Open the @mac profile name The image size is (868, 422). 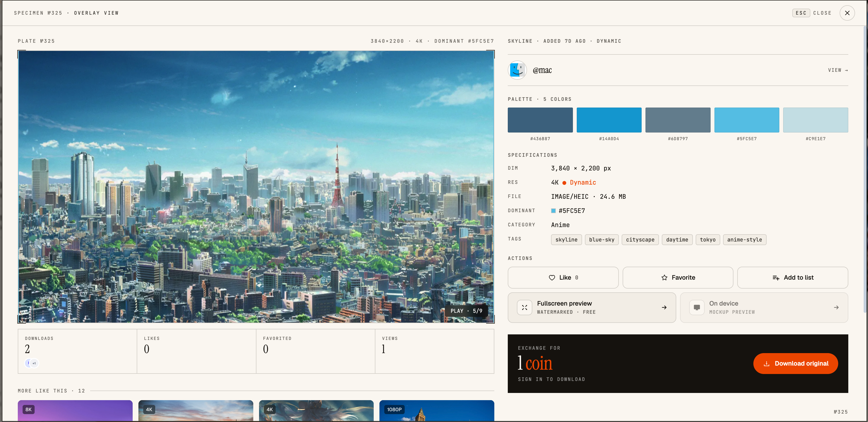point(542,70)
